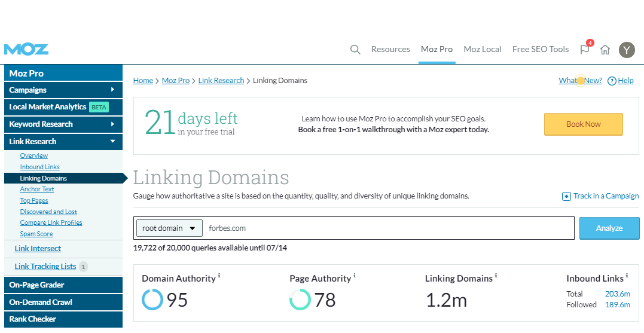Open the Anchor Text link
The height and width of the screenshot is (333, 644).
(x=37, y=190)
